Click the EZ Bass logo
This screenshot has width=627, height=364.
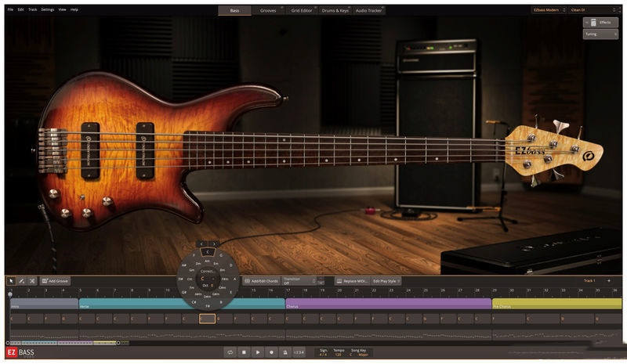[x=20, y=352]
